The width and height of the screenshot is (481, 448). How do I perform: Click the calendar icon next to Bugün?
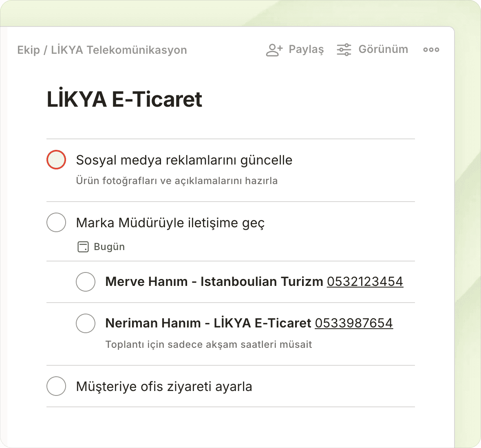point(83,247)
